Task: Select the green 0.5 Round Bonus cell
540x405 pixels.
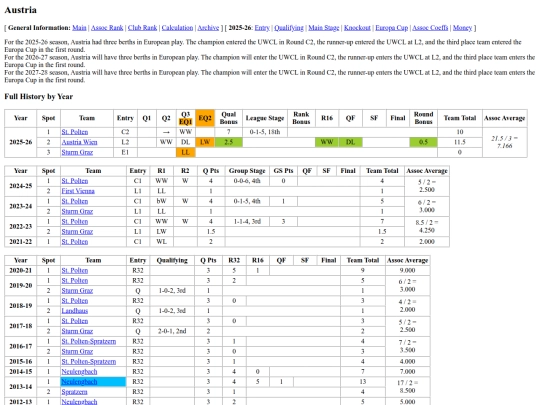Action: tap(423, 142)
